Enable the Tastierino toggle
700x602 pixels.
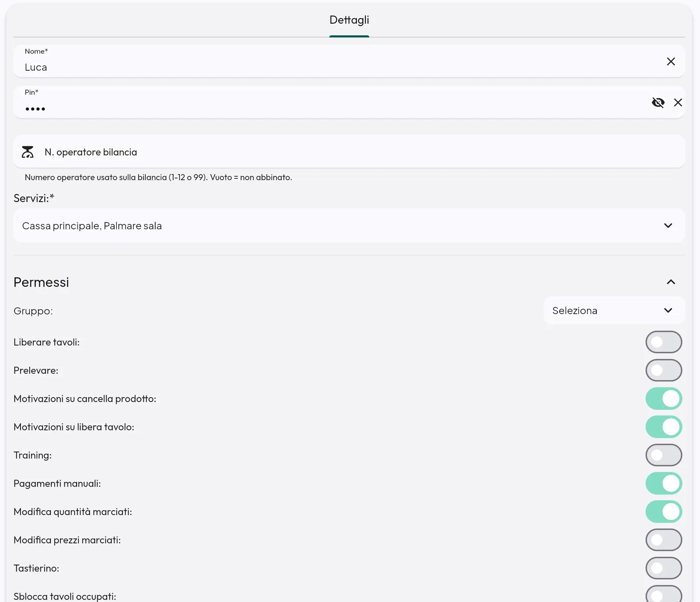point(664,568)
